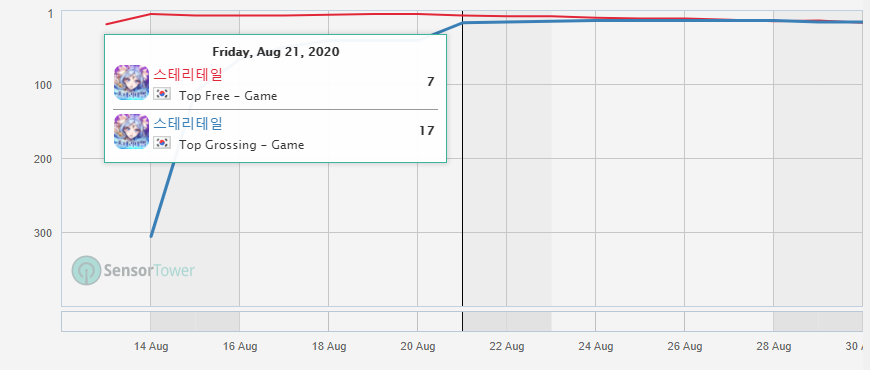Image resolution: width=870 pixels, height=370 pixels.
Task: Click the Top Free - Game category label
Action: pos(228,96)
